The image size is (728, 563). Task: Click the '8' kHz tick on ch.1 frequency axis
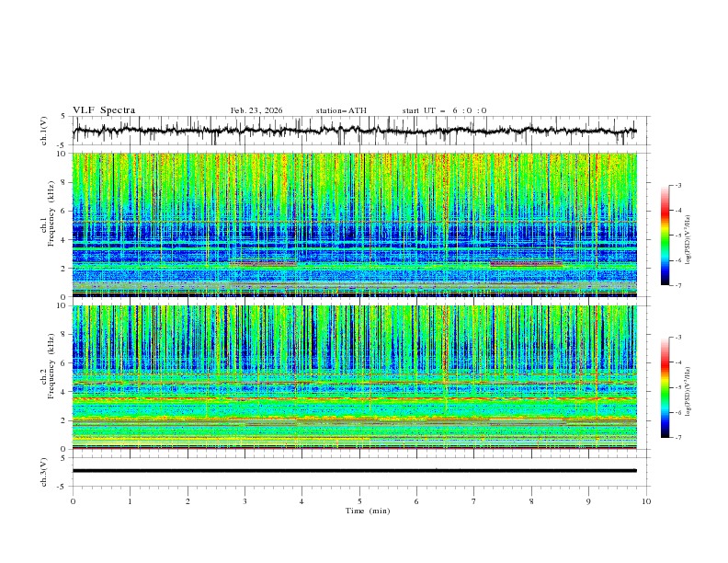[65, 182]
